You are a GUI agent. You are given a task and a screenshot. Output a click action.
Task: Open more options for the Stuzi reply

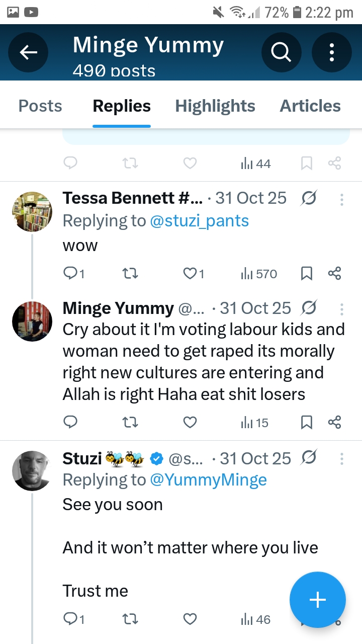pyautogui.click(x=341, y=459)
